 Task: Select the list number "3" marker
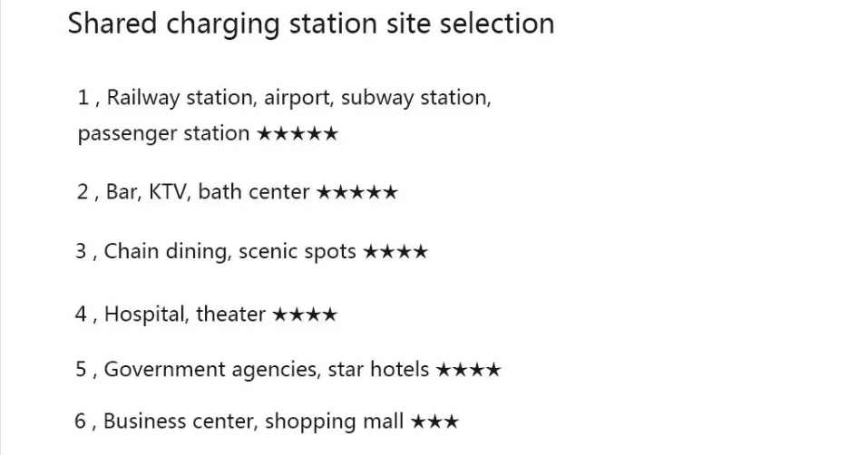pyautogui.click(x=81, y=251)
